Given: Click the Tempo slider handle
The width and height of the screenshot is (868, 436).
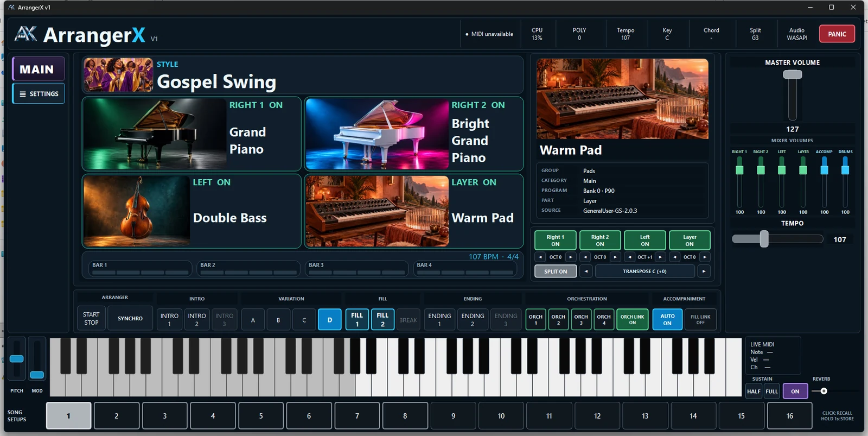Looking at the screenshot, I should click(764, 239).
